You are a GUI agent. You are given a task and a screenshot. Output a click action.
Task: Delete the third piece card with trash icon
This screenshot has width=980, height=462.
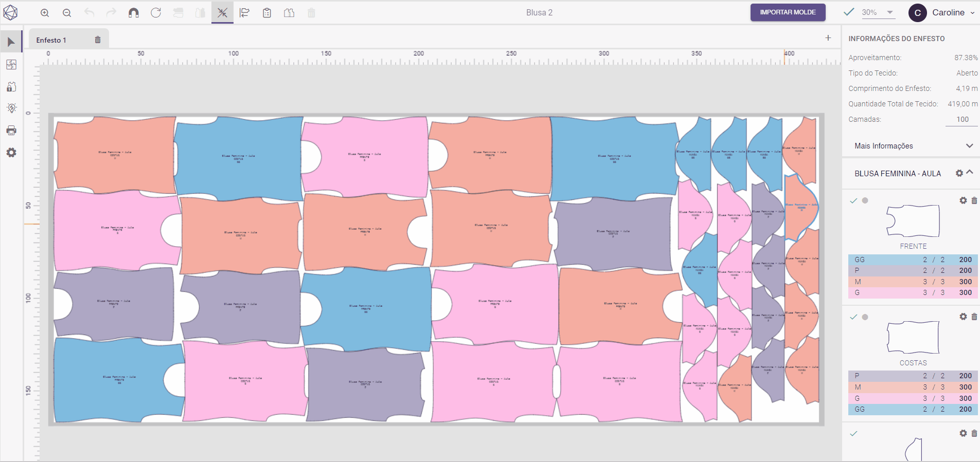click(x=974, y=433)
